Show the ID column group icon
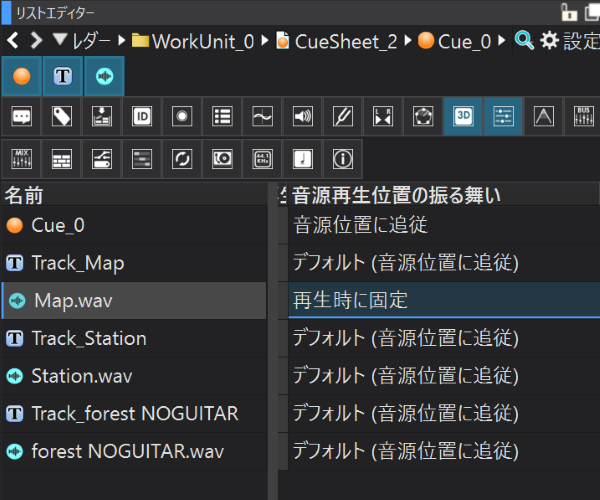This screenshot has width=600, height=500. click(x=142, y=116)
